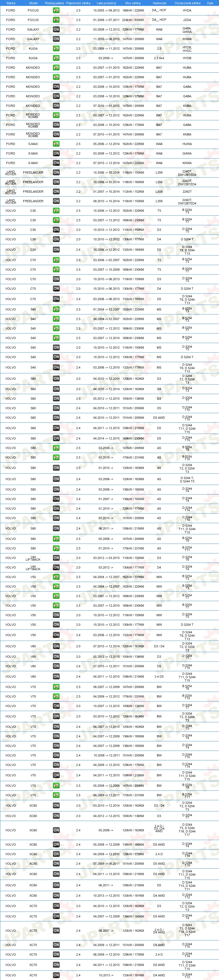Click ON icon in Volvo S40 D 5204 T row
Image resolution: width=219 pixels, height=980 pixels.
pyautogui.click(x=56, y=357)
